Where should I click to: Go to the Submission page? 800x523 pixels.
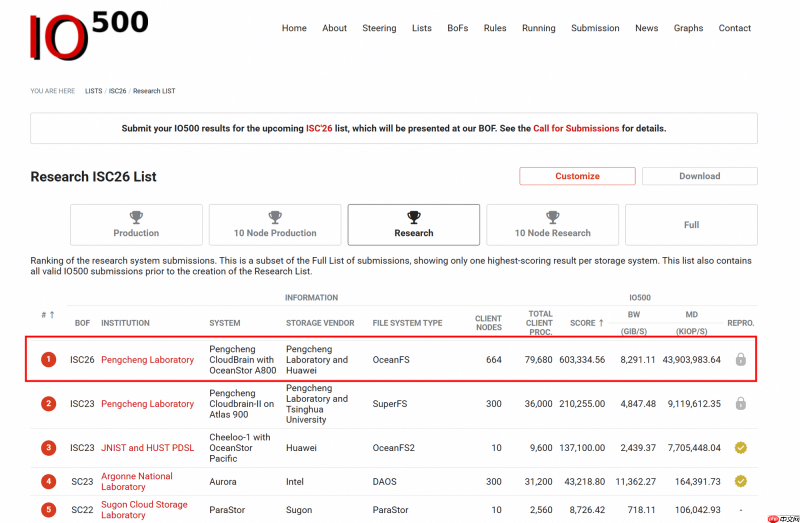tap(595, 28)
